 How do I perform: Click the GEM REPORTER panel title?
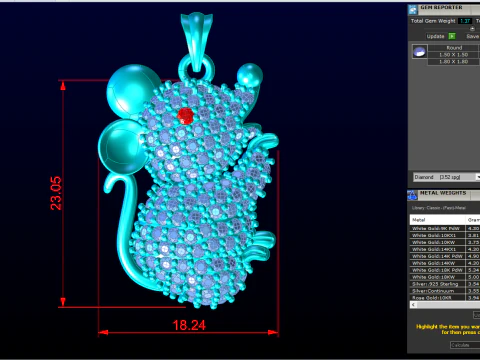[441, 7]
